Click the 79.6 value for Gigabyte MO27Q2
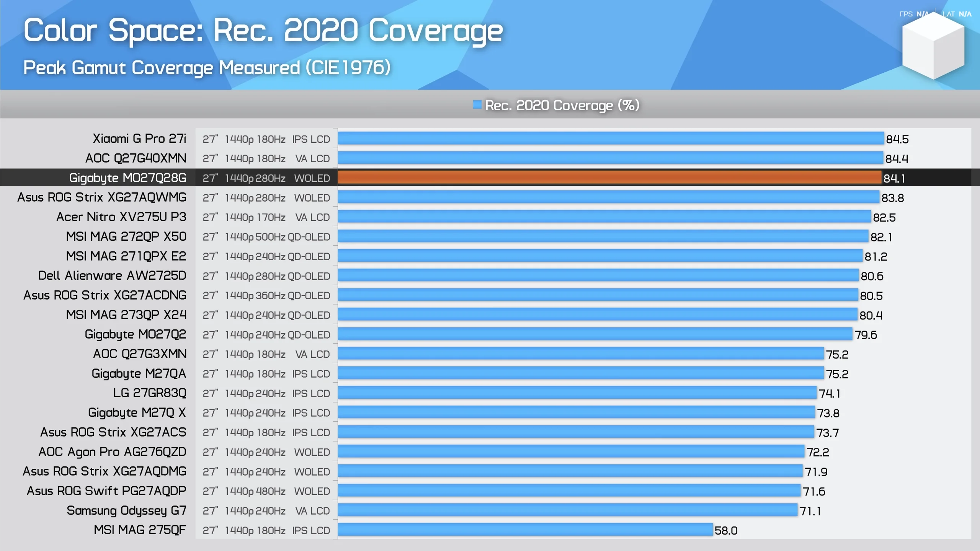The height and width of the screenshot is (551, 980). (x=866, y=335)
